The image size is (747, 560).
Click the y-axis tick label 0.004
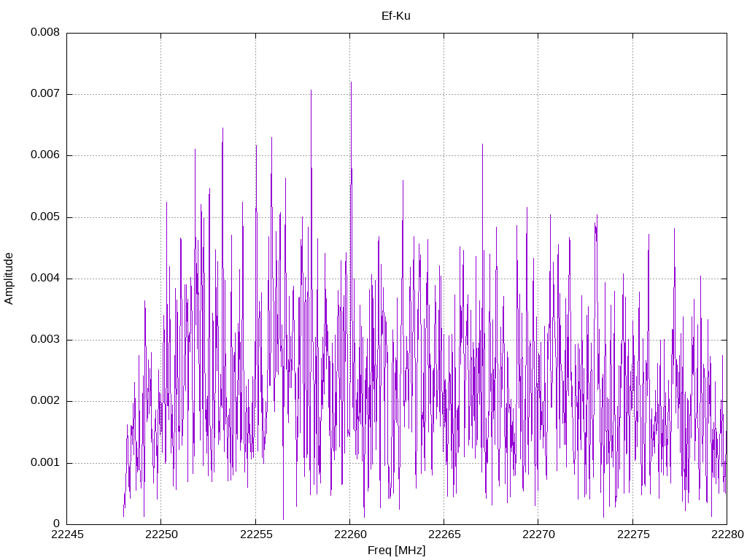[x=45, y=278]
